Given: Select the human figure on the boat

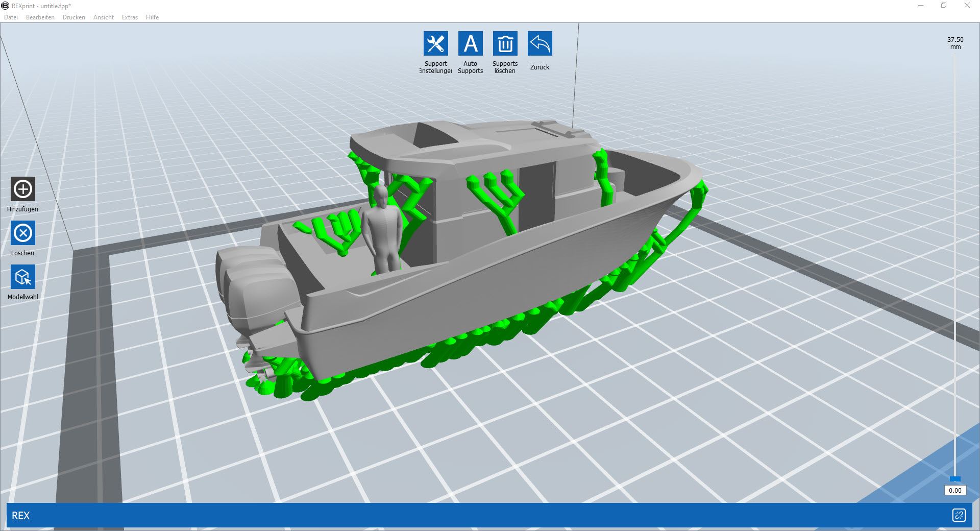Looking at the screenshot, I should tap(382, 230).
